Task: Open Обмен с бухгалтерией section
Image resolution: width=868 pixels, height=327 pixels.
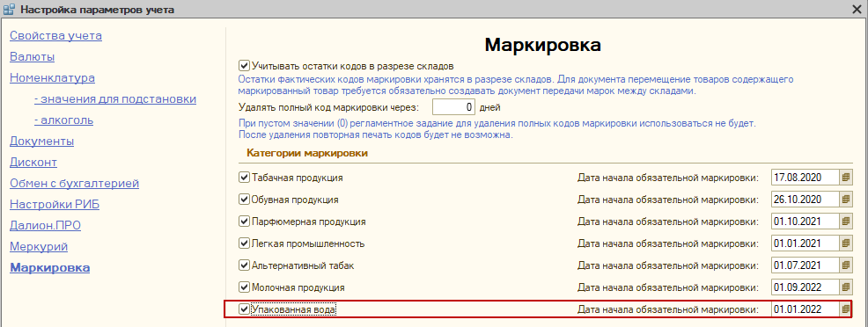Action: click(x=74, y=184)
